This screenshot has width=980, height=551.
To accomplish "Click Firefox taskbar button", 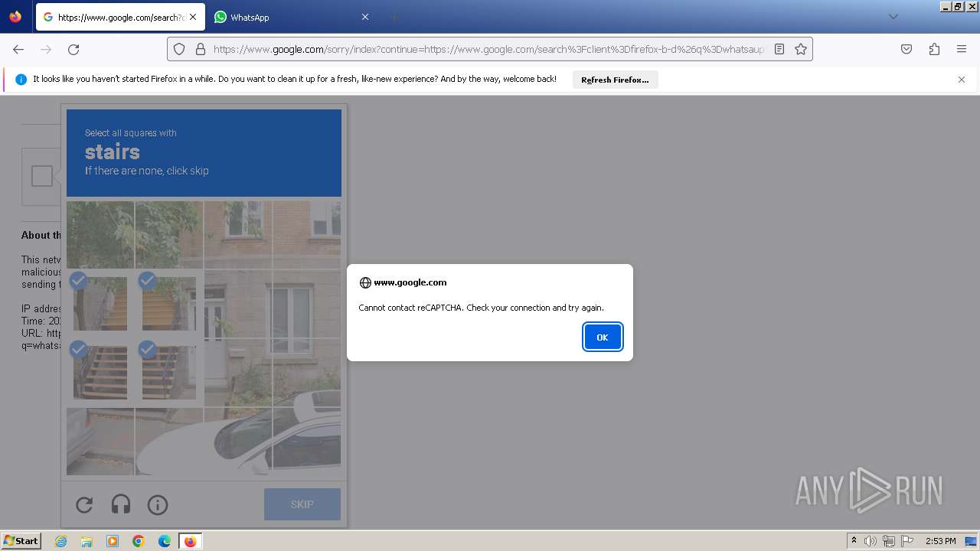I will 190,541.
